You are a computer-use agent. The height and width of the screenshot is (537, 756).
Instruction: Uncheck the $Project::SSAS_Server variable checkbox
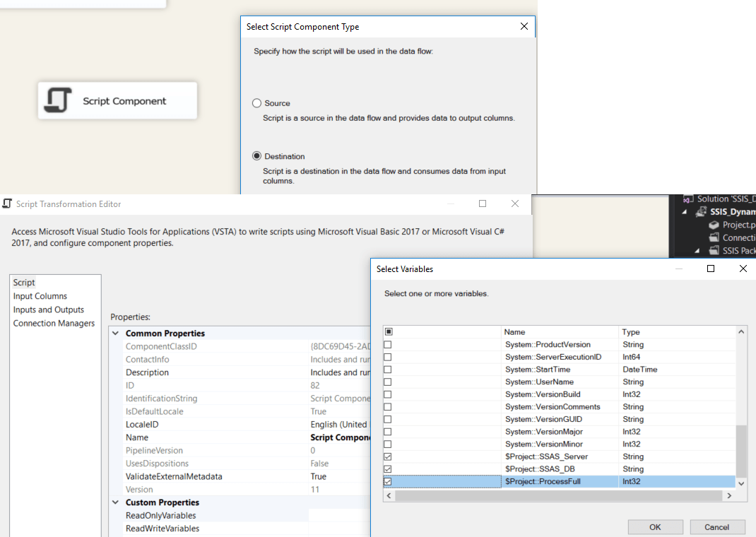[x=387, y=456]
